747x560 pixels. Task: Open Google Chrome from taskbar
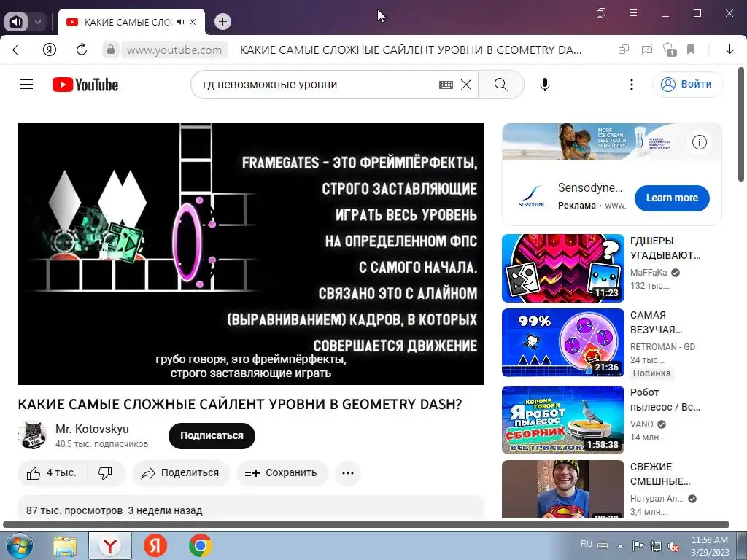click(x=200, y=545)
